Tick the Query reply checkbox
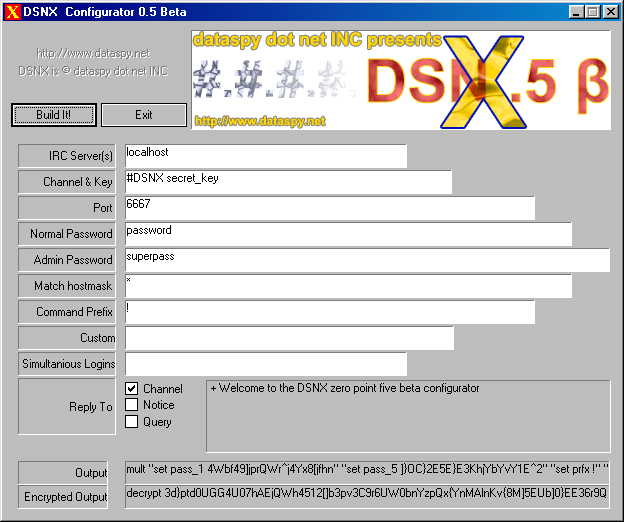 point(132,422)
